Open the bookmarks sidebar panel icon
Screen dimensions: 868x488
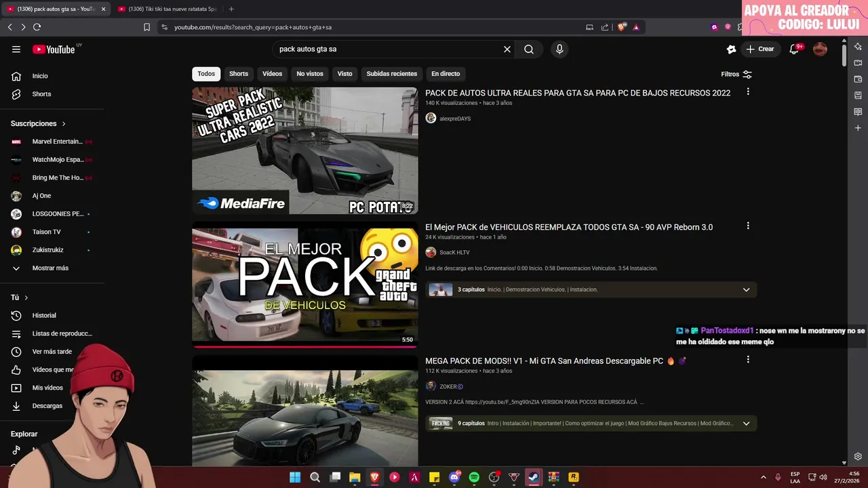[858, 95]
